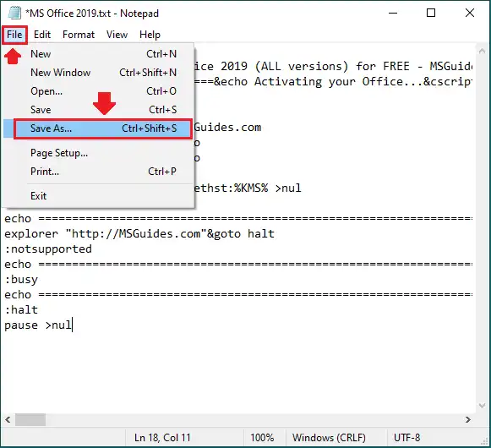491x448 pixels.
Task: Click the ':busy' label line
Action: pos(21,280)
